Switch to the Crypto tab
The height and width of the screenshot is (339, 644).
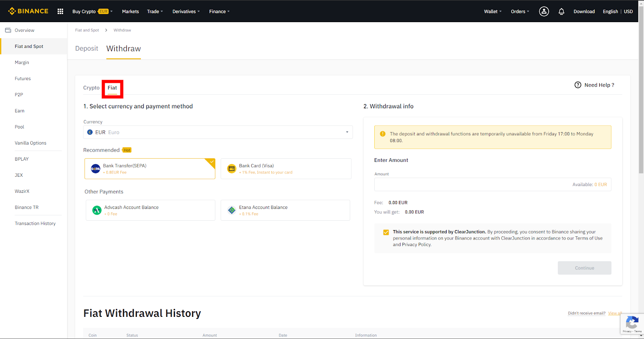[91, 88]
